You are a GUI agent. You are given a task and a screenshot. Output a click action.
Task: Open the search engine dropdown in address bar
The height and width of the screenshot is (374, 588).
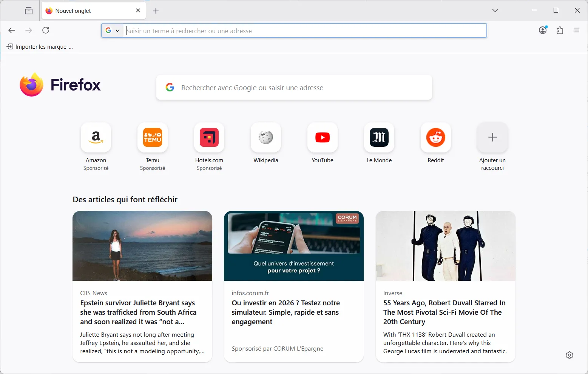113,30
